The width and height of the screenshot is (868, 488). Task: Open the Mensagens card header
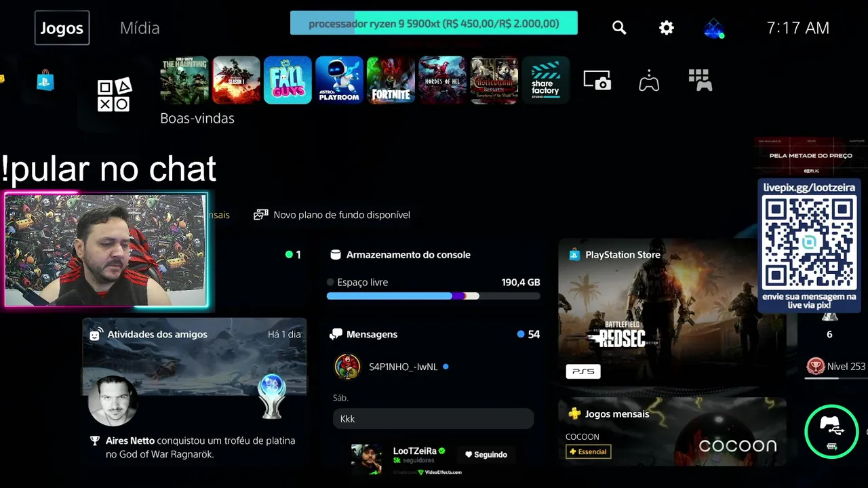(364, 334)
